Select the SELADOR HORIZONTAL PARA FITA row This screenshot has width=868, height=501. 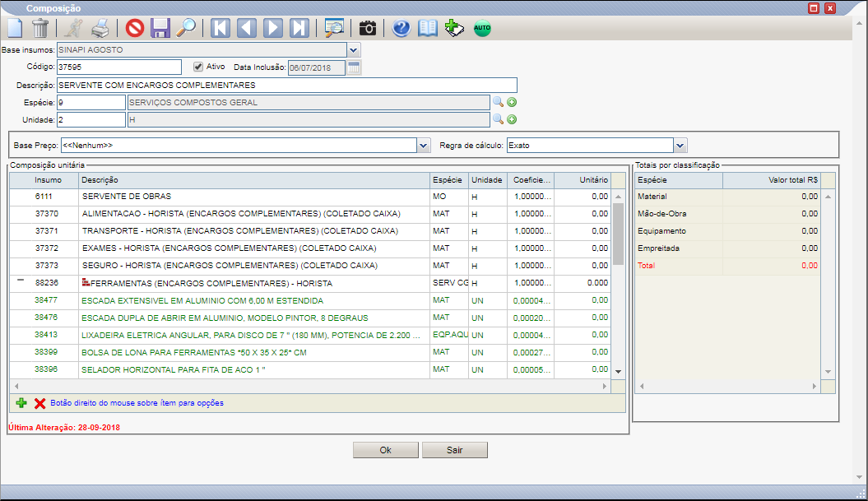tap(310, 369)
